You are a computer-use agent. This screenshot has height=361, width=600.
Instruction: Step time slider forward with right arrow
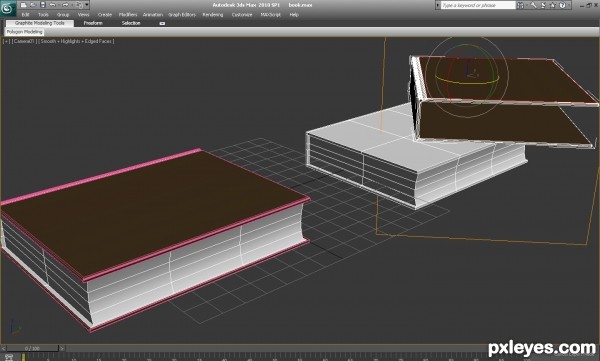(62, 348)
